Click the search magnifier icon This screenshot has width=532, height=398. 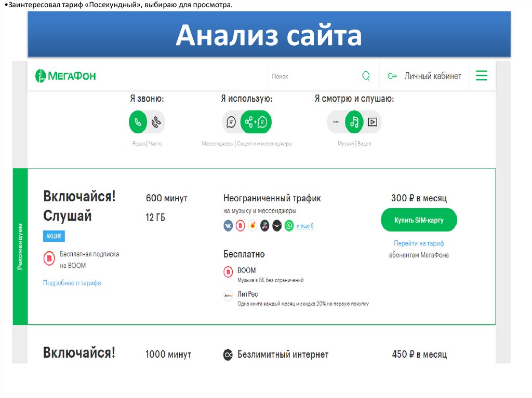(366, 76)
